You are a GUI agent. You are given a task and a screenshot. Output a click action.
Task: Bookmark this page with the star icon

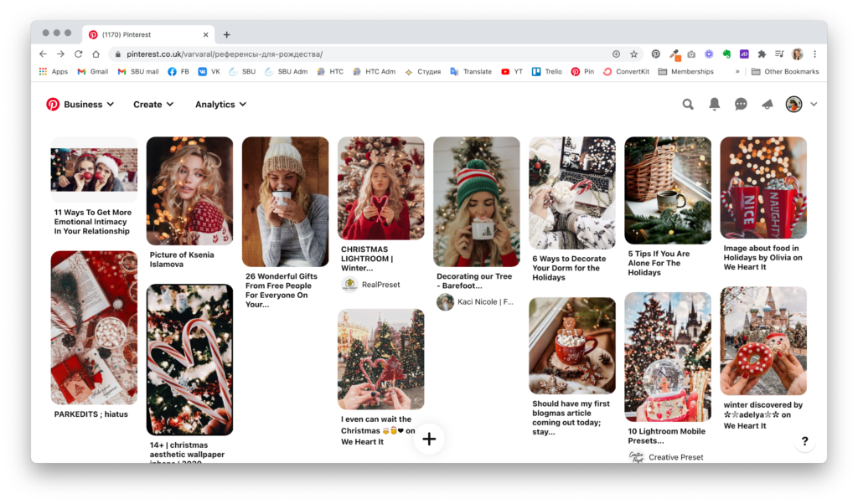pos(634,54)
